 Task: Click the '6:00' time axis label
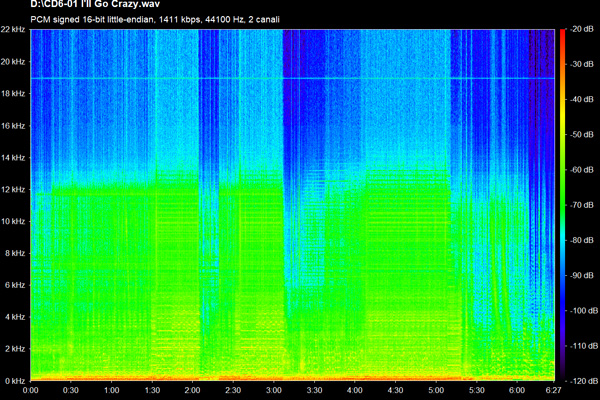pyautogui.click(x=517, y=390)
